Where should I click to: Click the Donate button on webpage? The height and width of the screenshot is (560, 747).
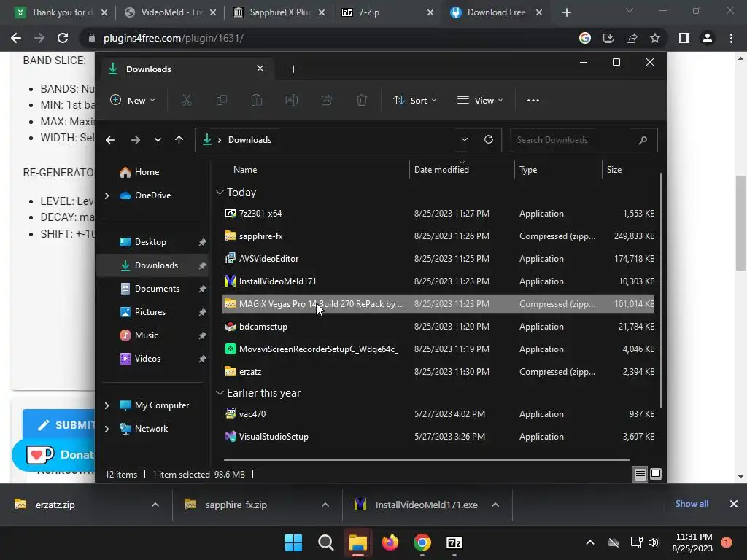pos(53,455)
